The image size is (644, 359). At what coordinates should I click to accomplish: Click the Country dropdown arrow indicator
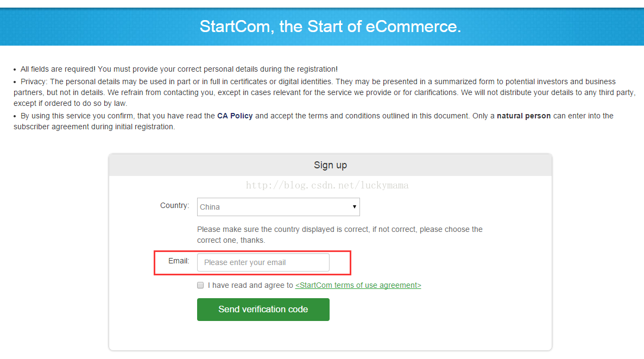pyautogui.click(x=354, y=206)
